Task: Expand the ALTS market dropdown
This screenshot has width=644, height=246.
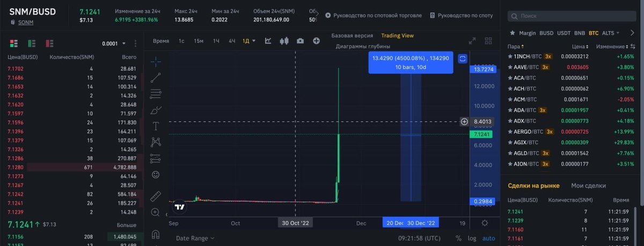Action: pyautogui.click(x=611, y=33)
